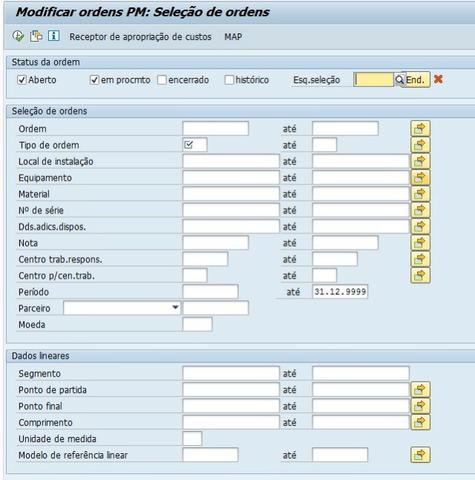Click the red delete X icon
The width and height of the screenshot is (475, 480).
[x=438, y=79]
